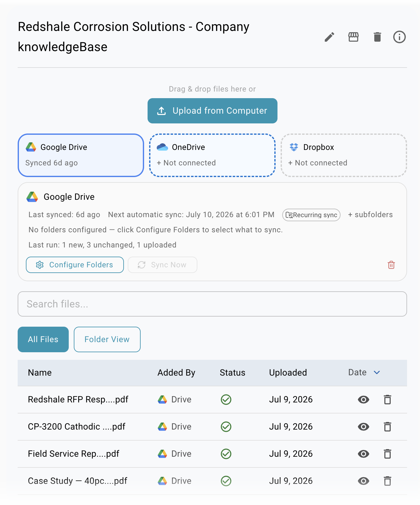The image size is (420, 505).
Task: Preview Field Service Rep pdf with eye icon
Action: coord(363,454)
